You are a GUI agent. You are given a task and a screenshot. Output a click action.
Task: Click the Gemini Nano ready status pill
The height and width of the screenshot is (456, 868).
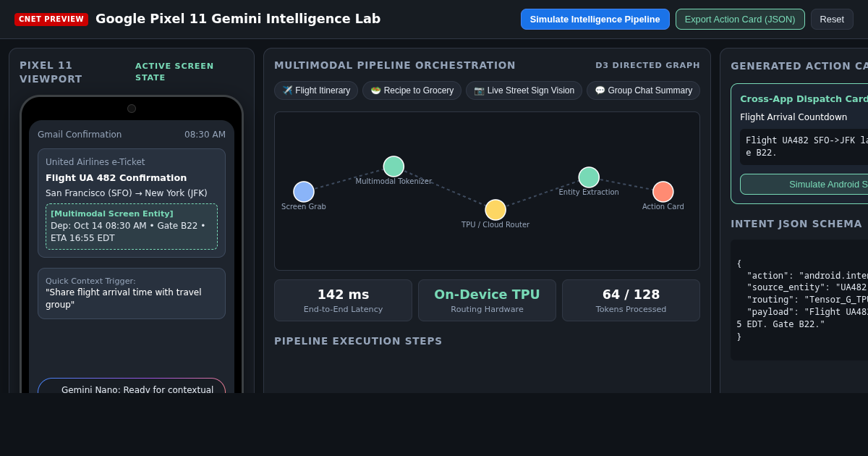[x=132, y=386]
